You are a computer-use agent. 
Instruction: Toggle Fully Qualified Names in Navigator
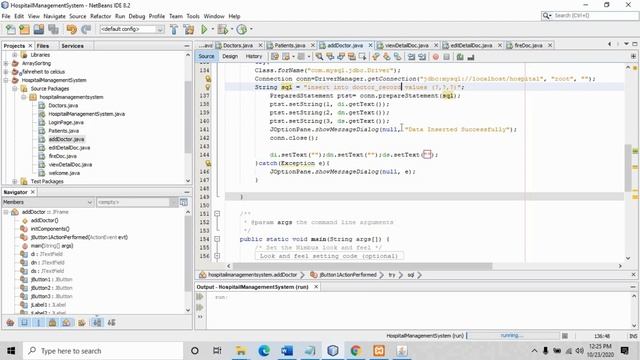point(82,323)
